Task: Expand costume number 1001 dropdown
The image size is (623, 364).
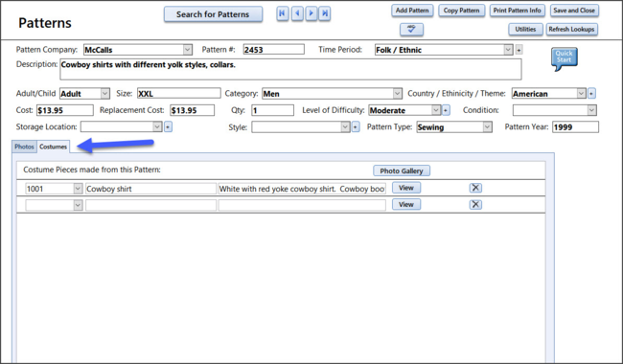Action: [x=78, y=189]
